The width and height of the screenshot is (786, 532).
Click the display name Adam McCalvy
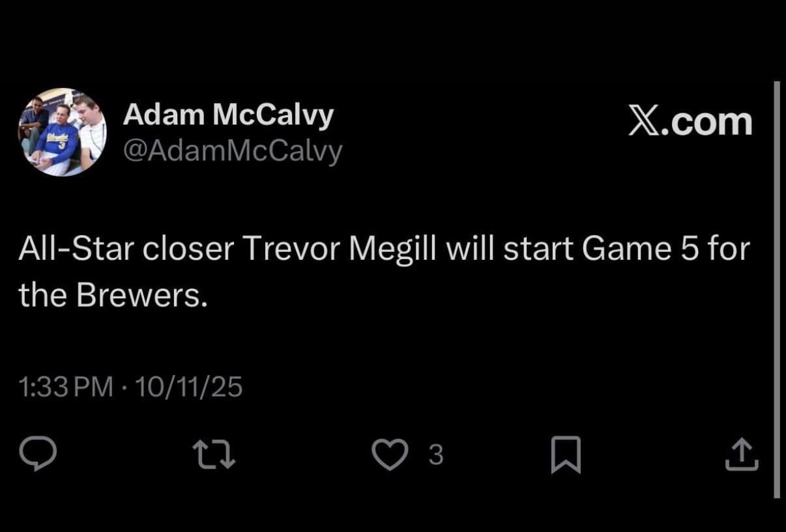(228, 115)
